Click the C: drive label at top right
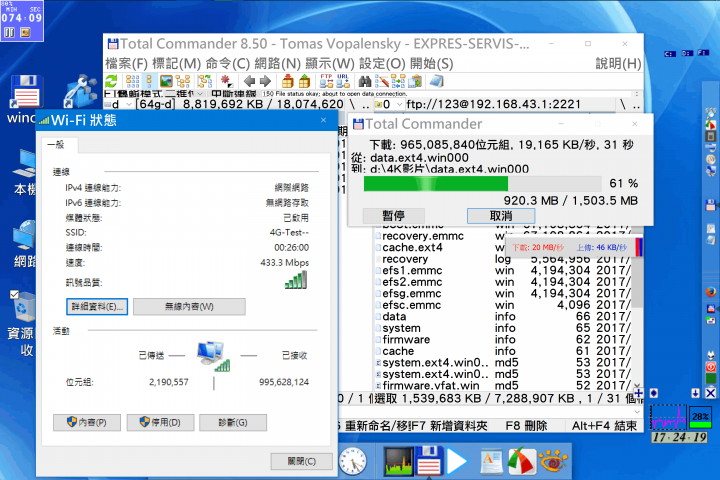Viewport: 720px width, 480px height. pyautogui.click(x=669, y=54)
